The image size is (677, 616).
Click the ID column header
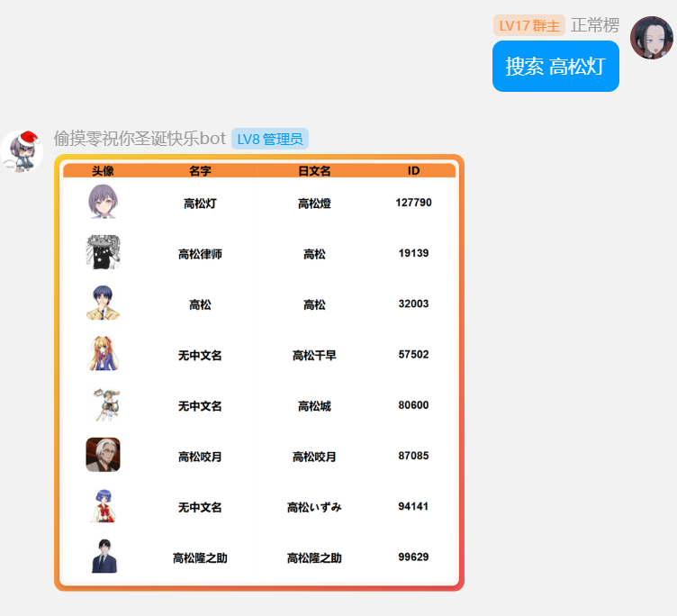pyautogui.click(x=413, y=170)
